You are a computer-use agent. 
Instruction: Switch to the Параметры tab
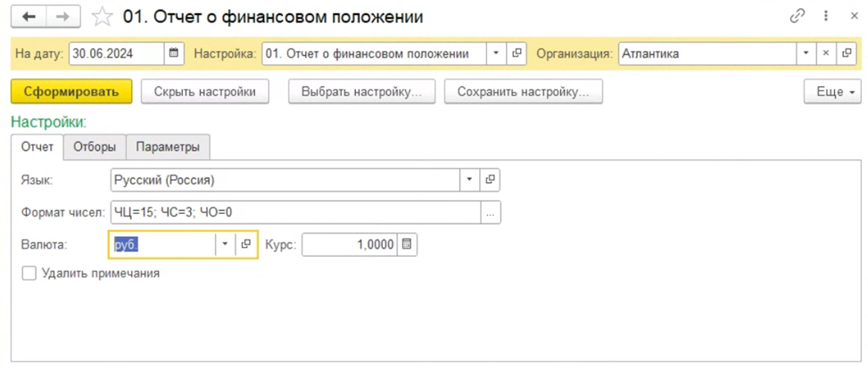(x=168, y=147)
